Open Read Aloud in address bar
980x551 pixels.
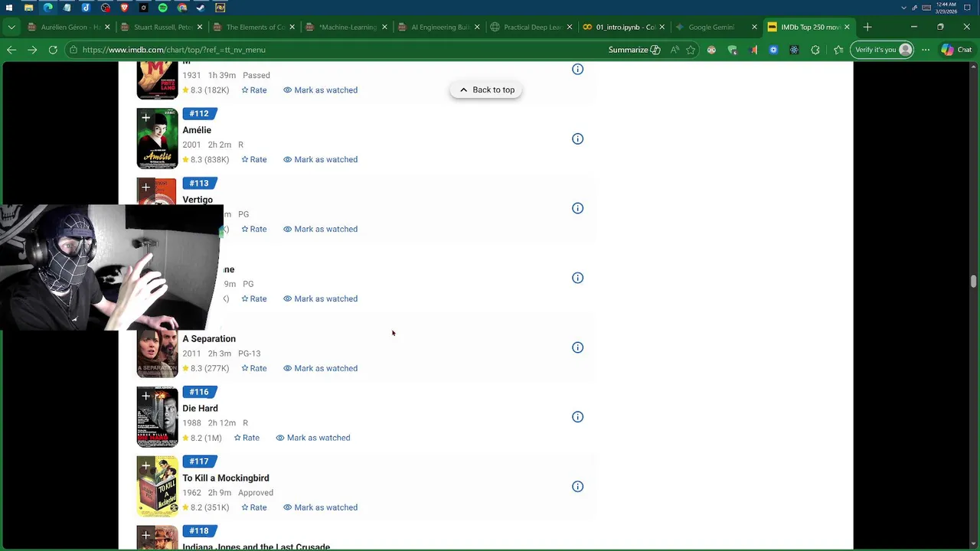point(675,50)
